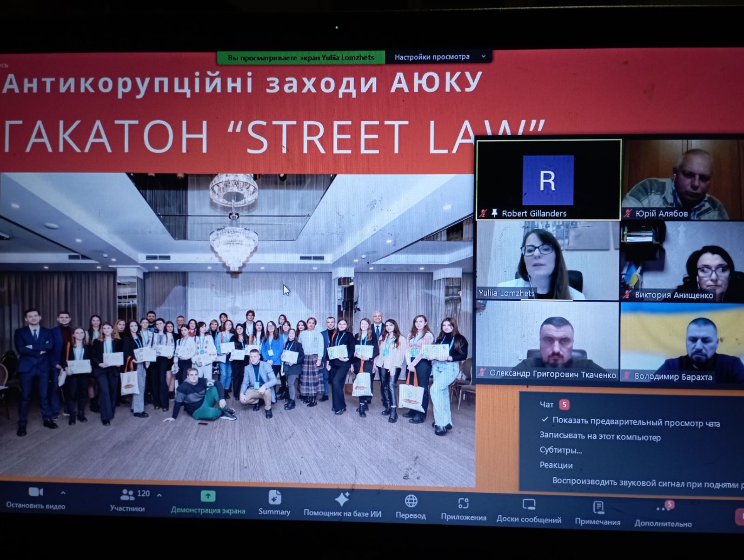The image size is (744, 560).
Task: Click muted mic icon on Олександр Ткаченко
Action: tap(482, 373)
